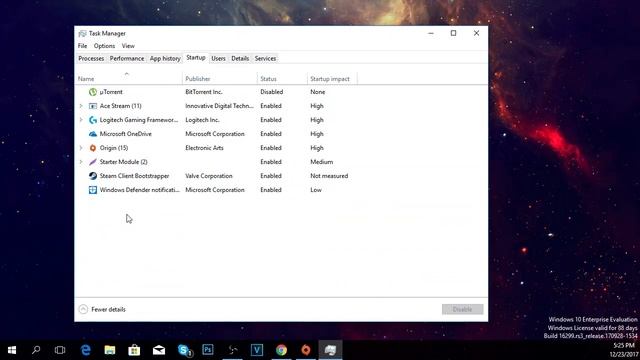Image resolution: width=640 pixels, height=360 pixels.
Task: Click the Ace Stream row icon
Action: click(x=93, y=106)
